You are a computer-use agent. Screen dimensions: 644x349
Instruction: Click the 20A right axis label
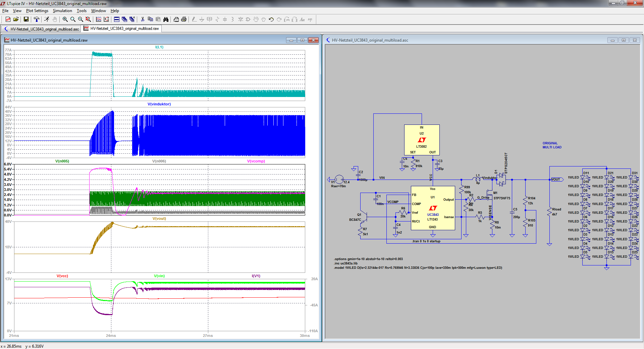314,279
